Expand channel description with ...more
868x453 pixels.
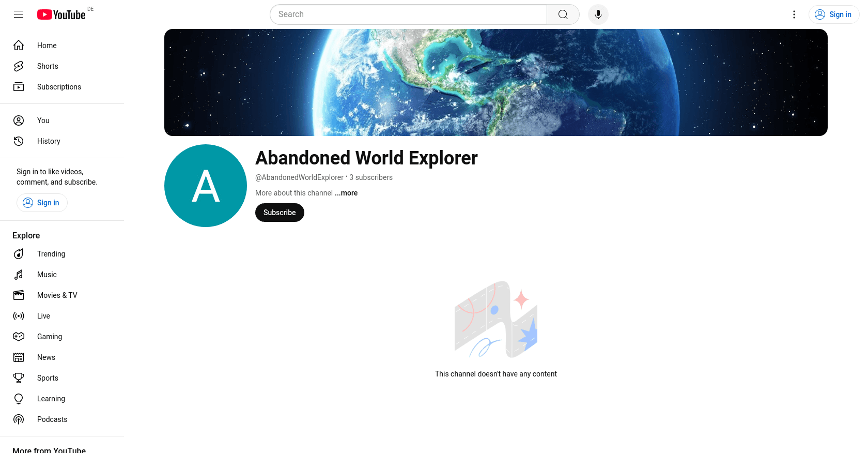click(x=346, y=193)
